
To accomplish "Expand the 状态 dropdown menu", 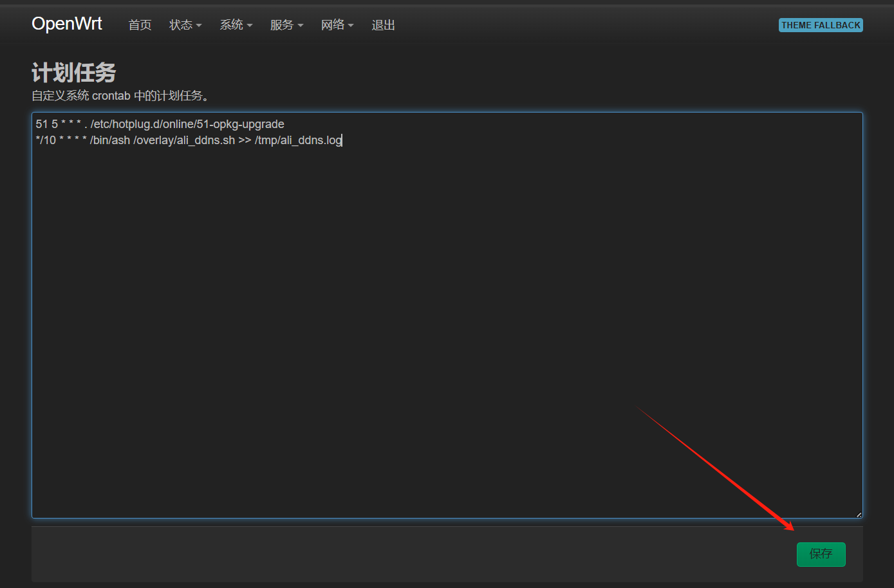I will [185, 25].
